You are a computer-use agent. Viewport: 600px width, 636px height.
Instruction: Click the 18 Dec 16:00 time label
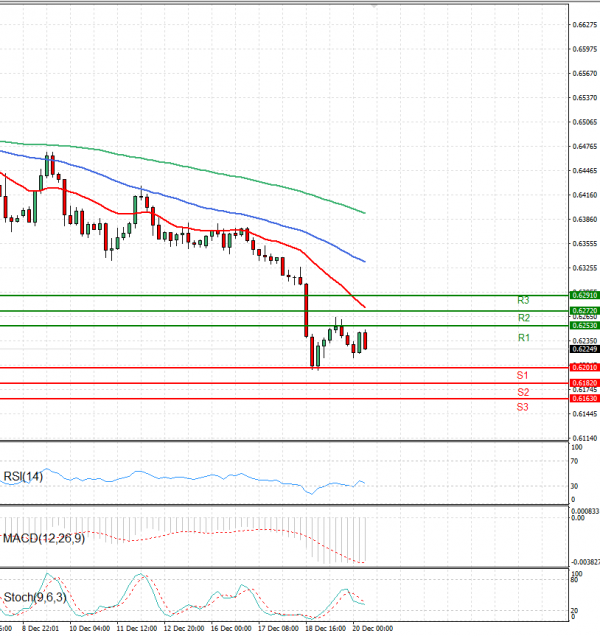(x=325, y=628)
